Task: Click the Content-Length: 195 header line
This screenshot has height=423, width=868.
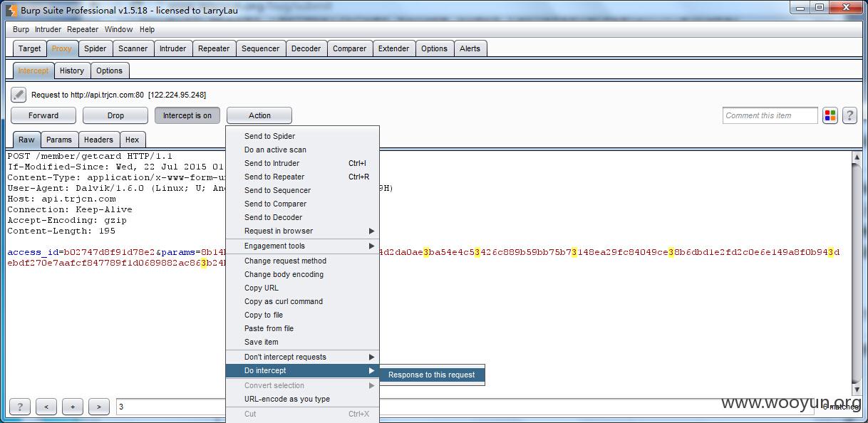Action: pos(61,231)
